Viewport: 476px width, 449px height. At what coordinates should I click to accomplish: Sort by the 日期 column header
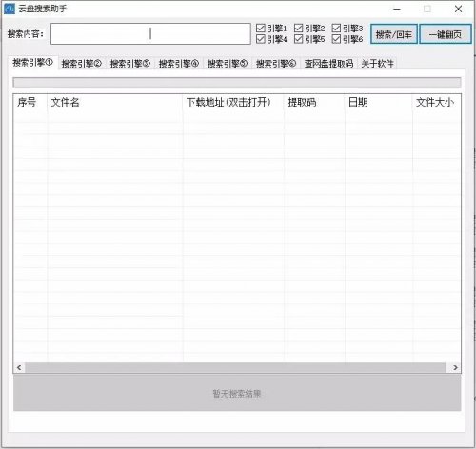[x=379, y=102]
